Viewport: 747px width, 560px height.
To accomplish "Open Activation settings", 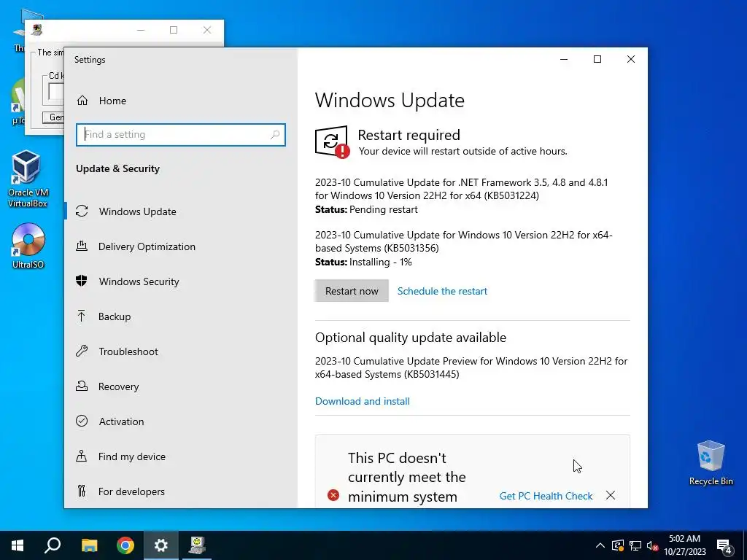I will tap(181, 421).
